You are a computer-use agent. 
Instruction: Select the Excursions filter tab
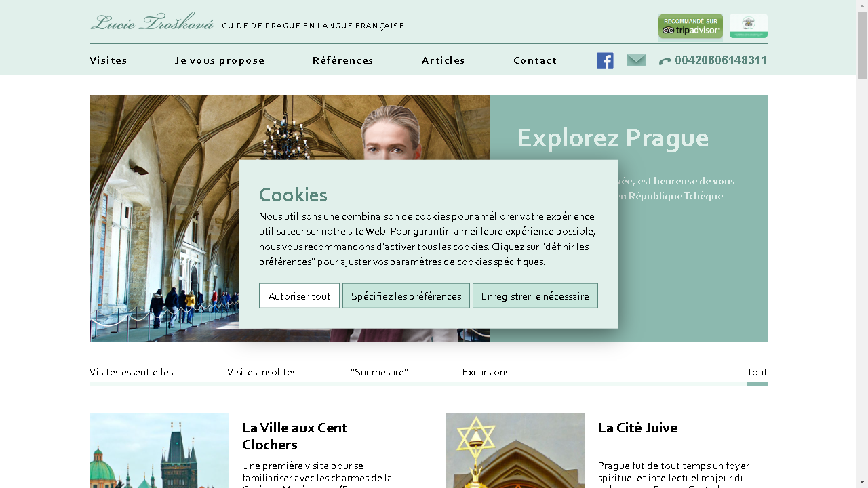click(486, 372)
